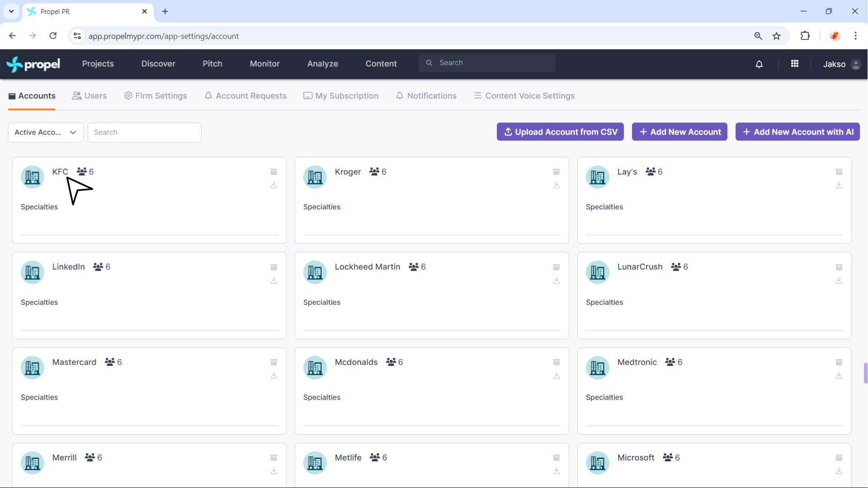Click the KFC building avatar icon
Viewport: 868px width, 488px height.
pos(32,177)
